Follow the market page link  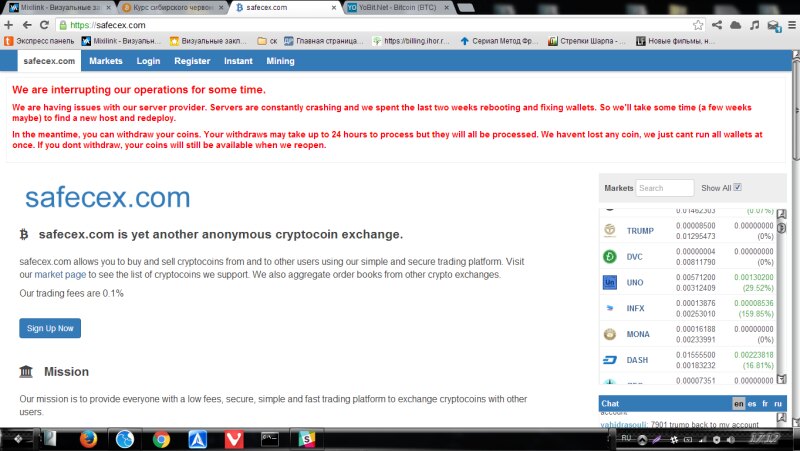coord(59,274)
